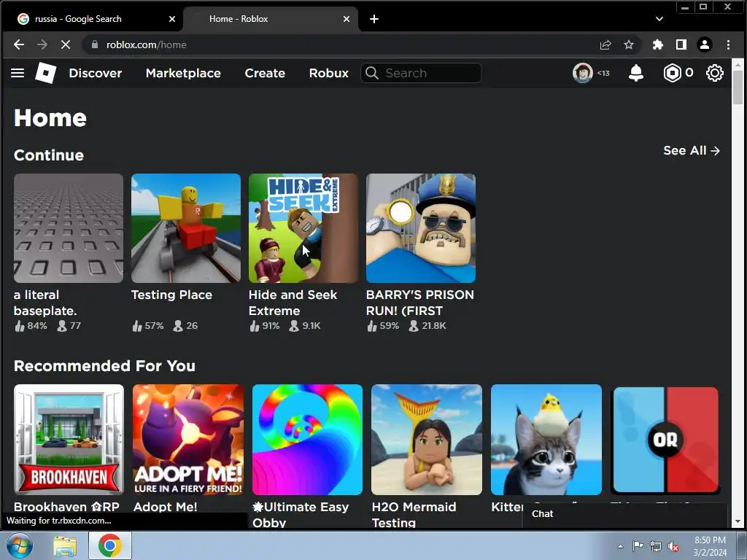Open the Discover menu
This screenshot has width=747, height=560.
96,73
